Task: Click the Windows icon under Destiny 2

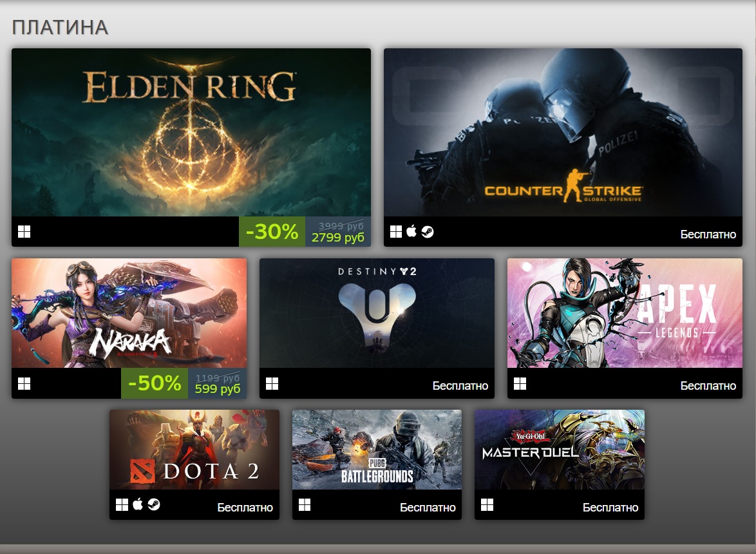Action: (x=272, y=384)
